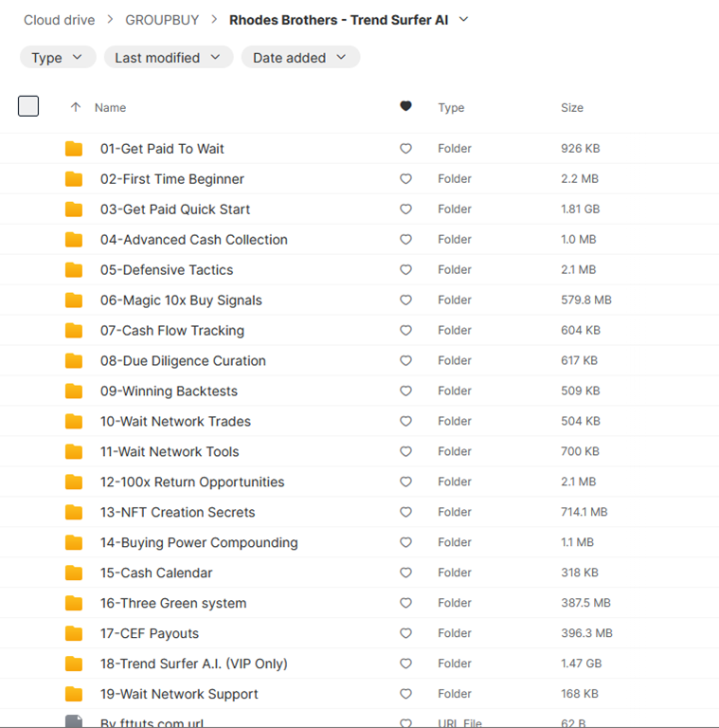The image size is (719, 728).
Task: Favorite the 03-Get Paid Quick Start folder
Action: (x=405, y=209)
